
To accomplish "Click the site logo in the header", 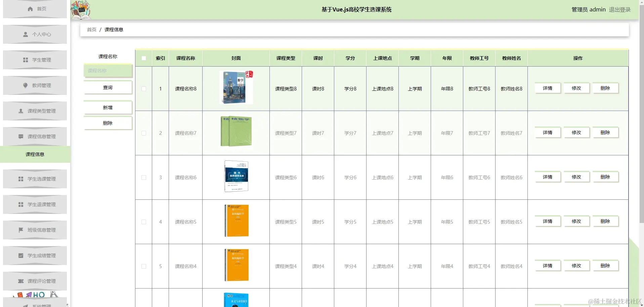I will (x=81, y=10).
